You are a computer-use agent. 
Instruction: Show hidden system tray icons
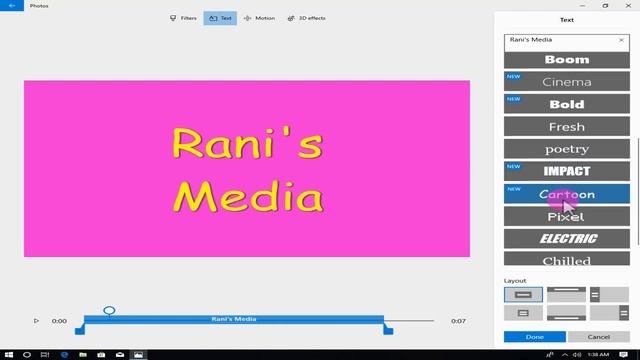[564, 355]
